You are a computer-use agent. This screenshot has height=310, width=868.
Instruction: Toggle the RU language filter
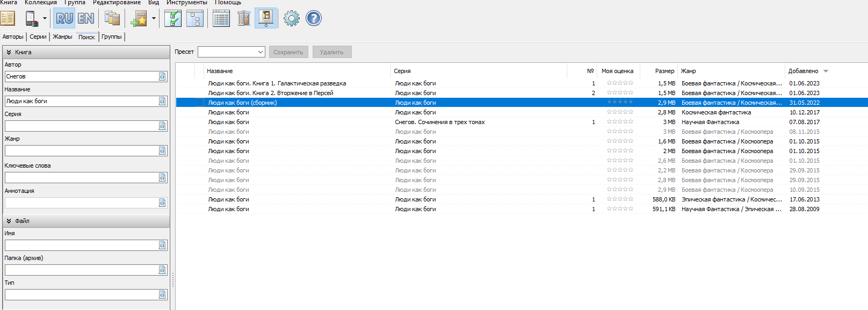(x=64, y=18)
